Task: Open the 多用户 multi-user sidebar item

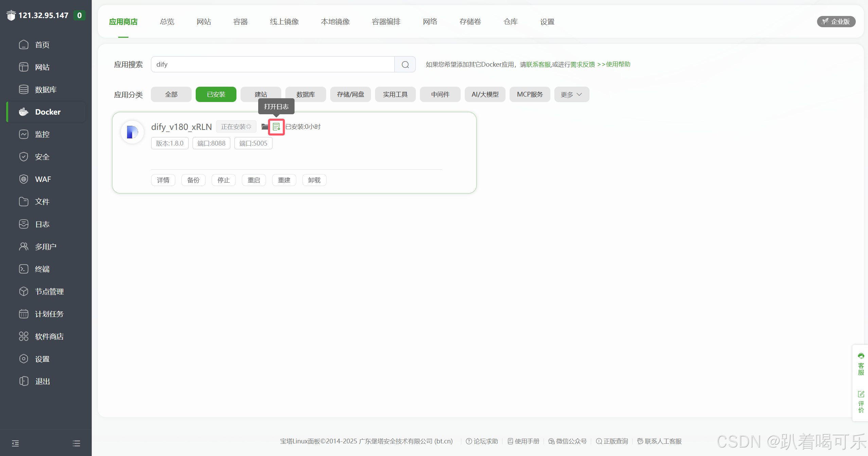Action: tap(46, 247)
